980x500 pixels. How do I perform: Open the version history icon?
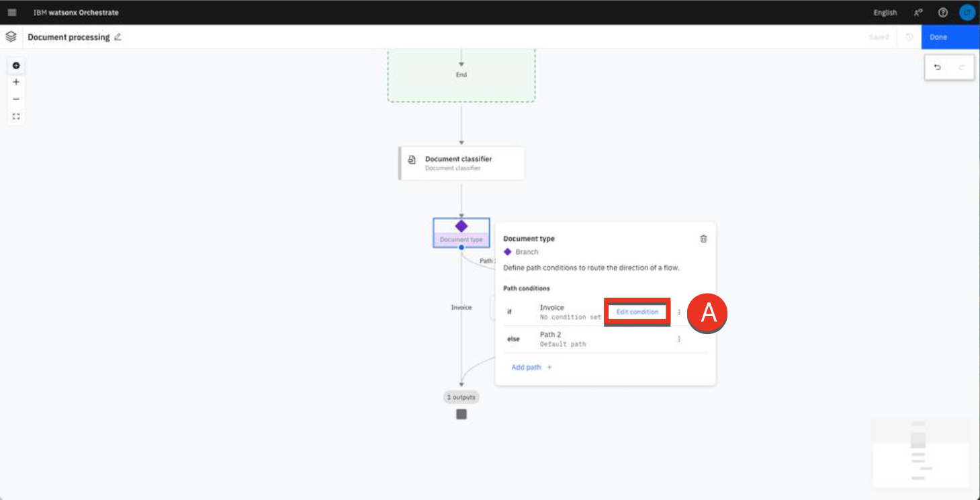coord(909,37)
